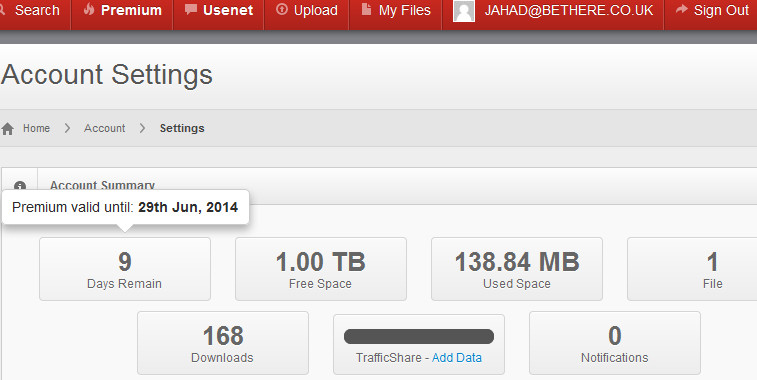This screenshot has height=380, width=757.
Task: Click the Add Data link
Action: [457, 358]
